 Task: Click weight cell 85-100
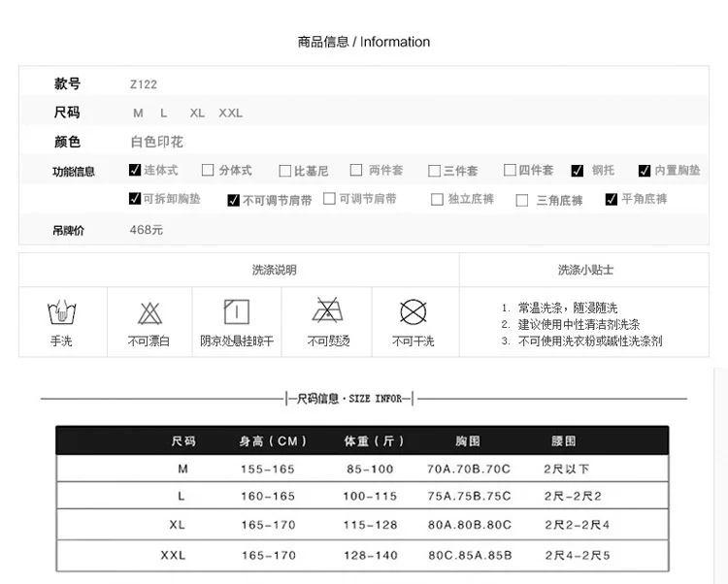click(x=370, y=470)
